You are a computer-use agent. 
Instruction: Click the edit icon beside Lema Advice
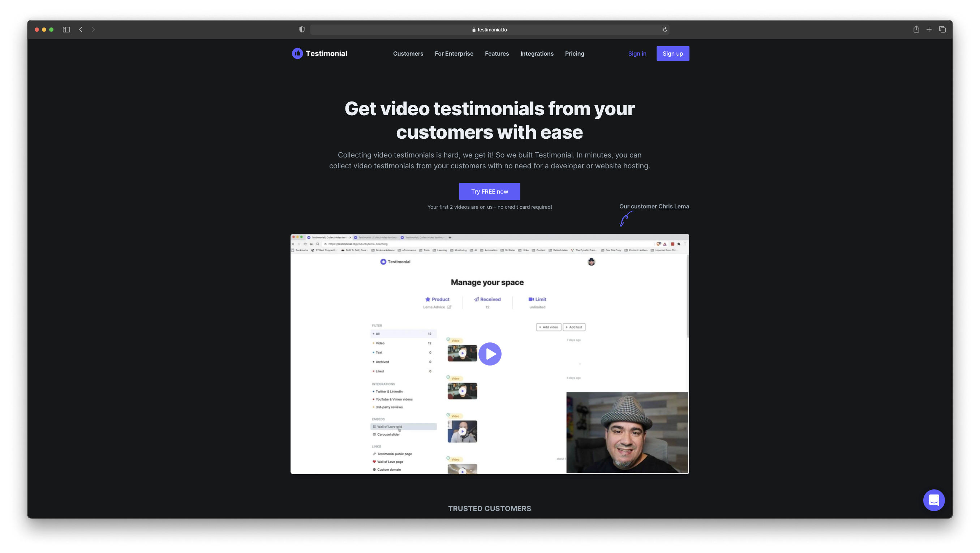[449, 307]
